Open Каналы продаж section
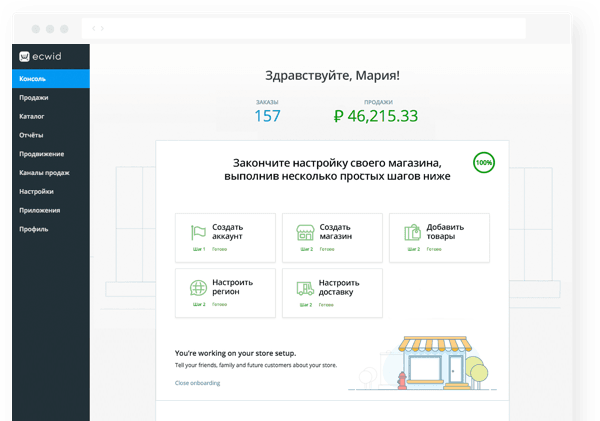The width and height of the screenshot is (600, 421). click(51, 173)
